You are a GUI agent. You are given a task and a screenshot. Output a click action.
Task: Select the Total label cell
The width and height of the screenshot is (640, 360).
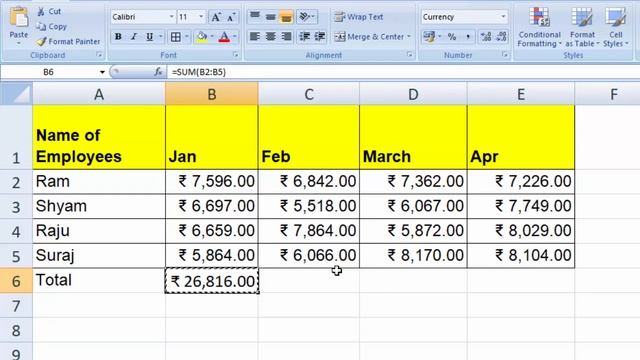[99, 281]
